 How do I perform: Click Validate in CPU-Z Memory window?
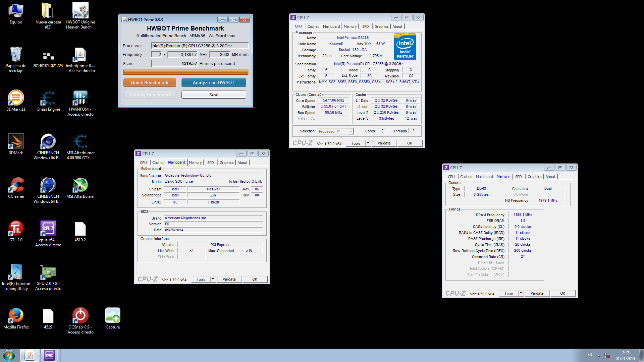(537, 293)
